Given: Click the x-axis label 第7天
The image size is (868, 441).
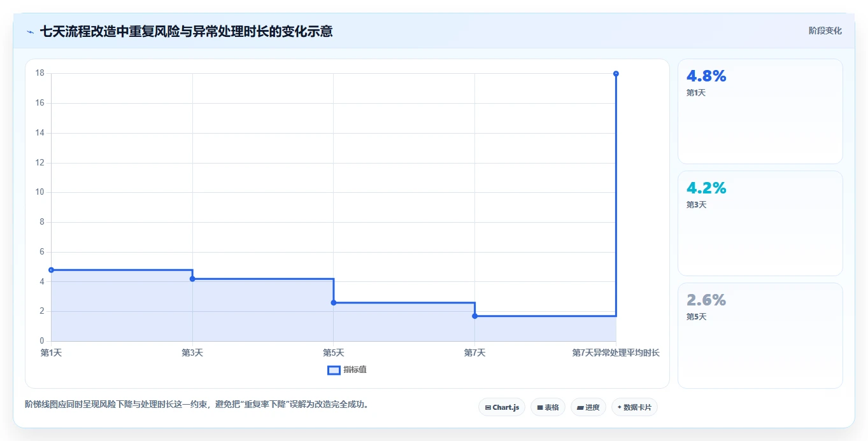Looking at the screenshot, I should 474,353.
